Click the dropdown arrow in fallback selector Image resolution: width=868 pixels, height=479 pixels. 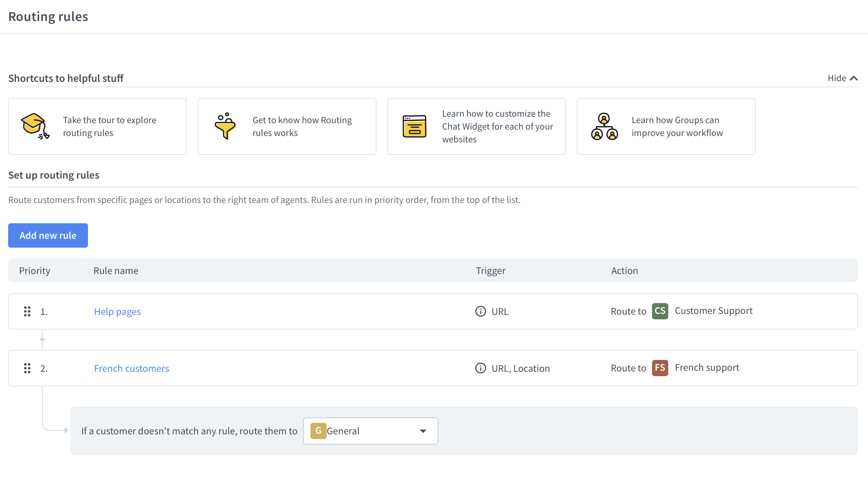[423, 431]
